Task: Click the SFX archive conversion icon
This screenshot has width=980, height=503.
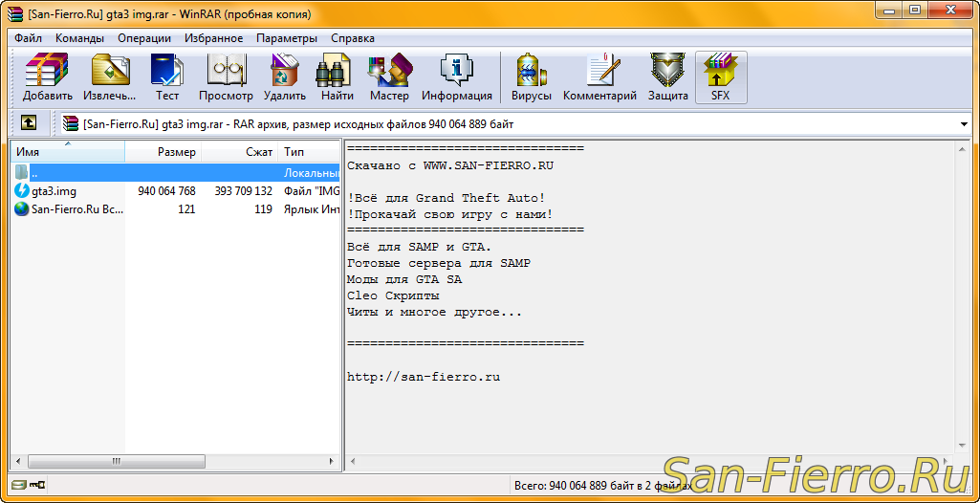Action: click(720, 77)
